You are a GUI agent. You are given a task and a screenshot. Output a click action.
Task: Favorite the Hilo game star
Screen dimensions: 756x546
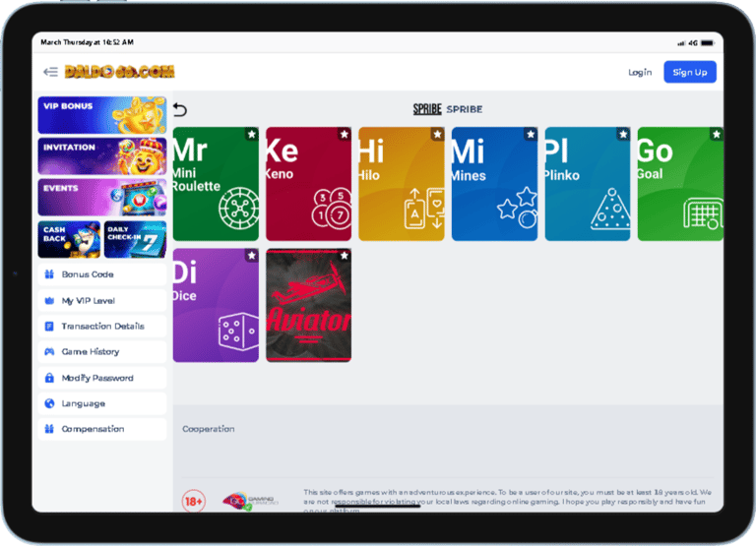click(437, 135)
